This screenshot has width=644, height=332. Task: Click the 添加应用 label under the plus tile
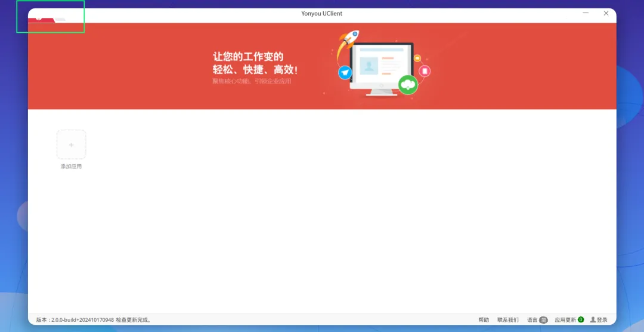(71, 166)
